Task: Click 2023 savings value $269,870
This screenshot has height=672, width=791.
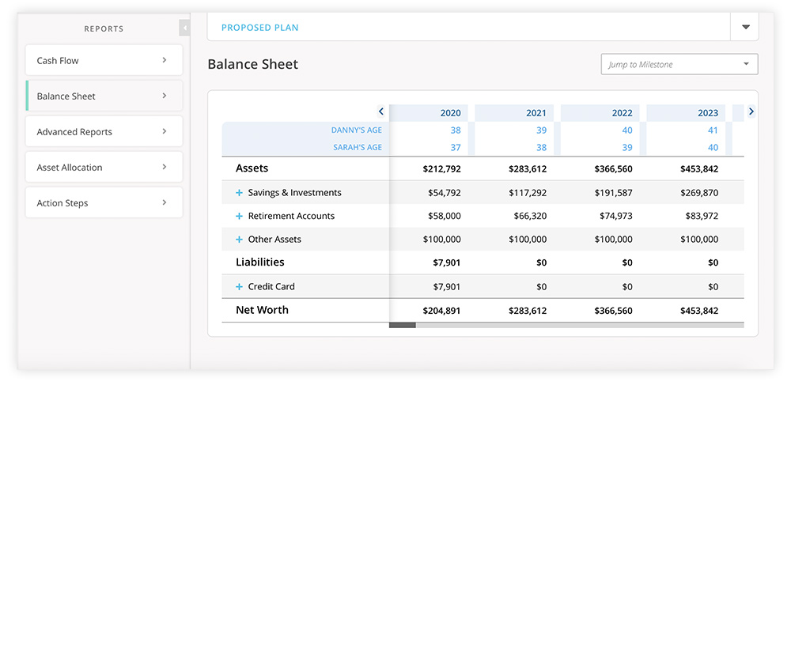Action: click(x=698, y=193)
